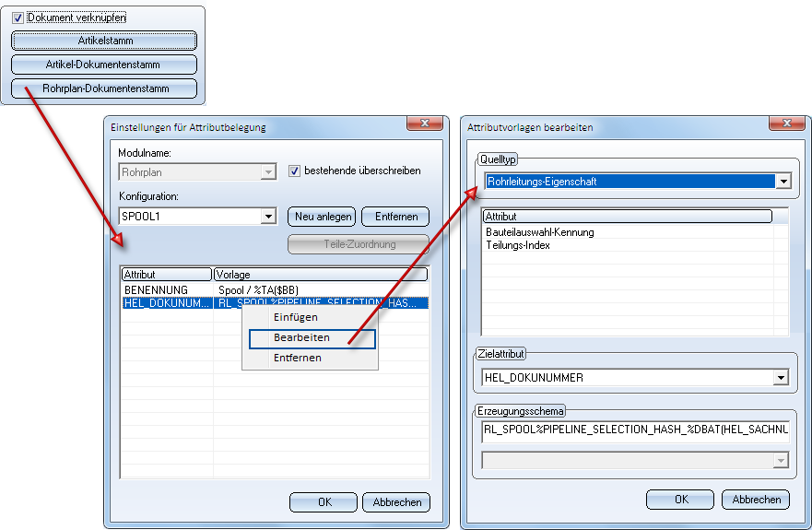Click the Artikelstamm button
The height and width of the screenshot is (530, 812).
click(x=104, y=41)
